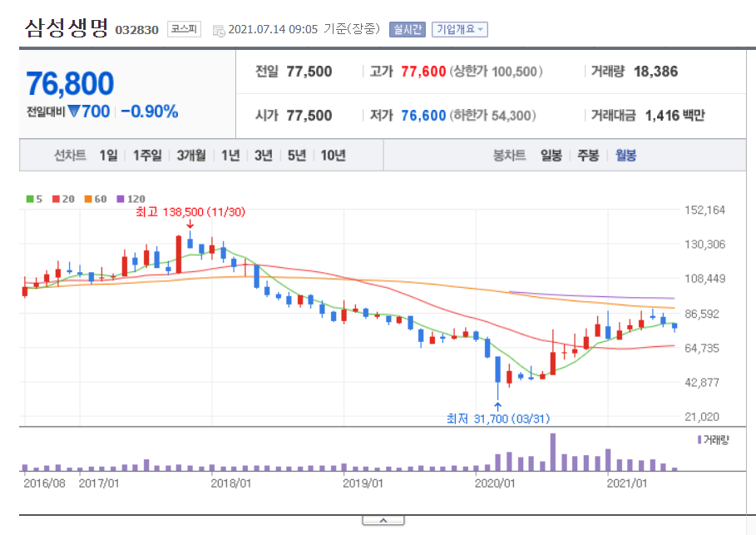Select the 10년 line chart tab
The height and width of the screenshot is (535, 756).
[x=334, y=156]
